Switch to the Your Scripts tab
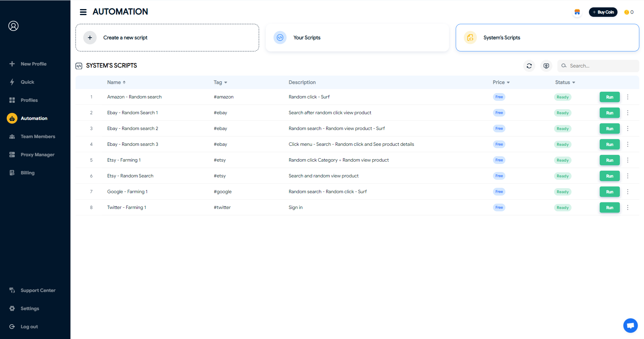This screenshot has height=339, width=644. pos(357,38)
